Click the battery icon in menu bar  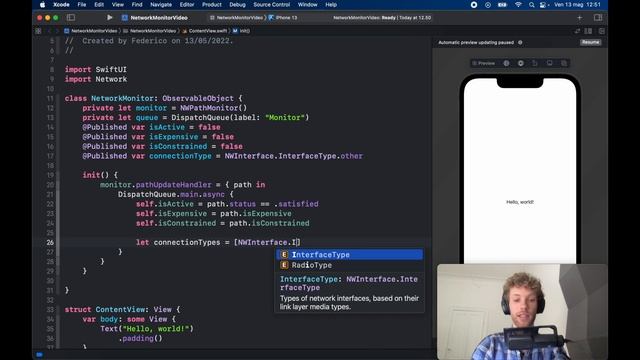502,5
